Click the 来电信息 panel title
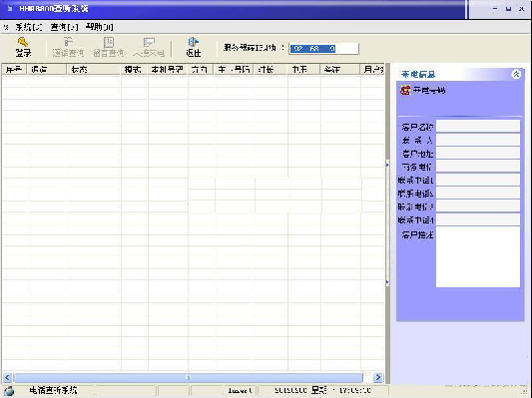The width and height of the screenshot is (532, 398). 418,74
